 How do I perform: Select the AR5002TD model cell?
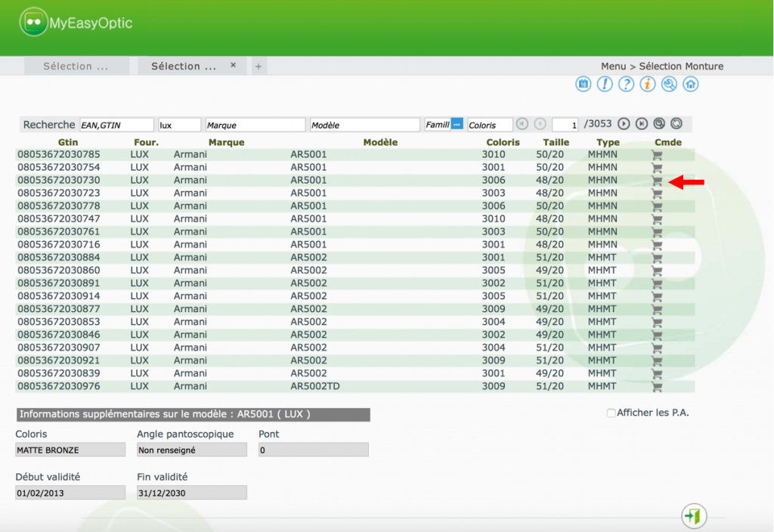coord(315,386)
